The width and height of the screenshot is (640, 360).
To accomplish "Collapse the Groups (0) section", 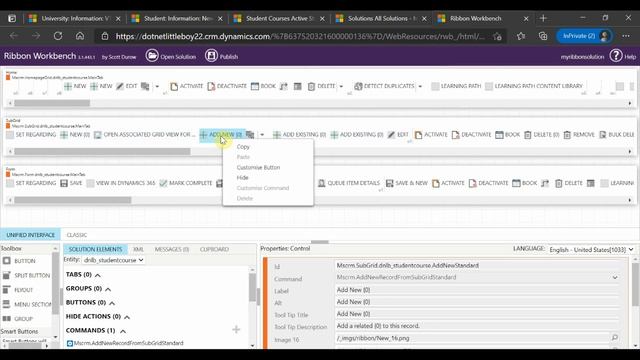I will point(108,289).
